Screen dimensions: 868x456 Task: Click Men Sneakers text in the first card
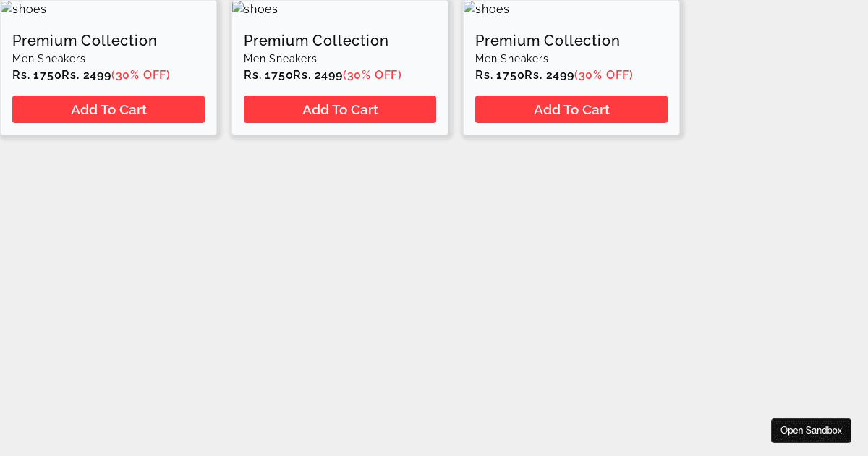pos(49,59)
